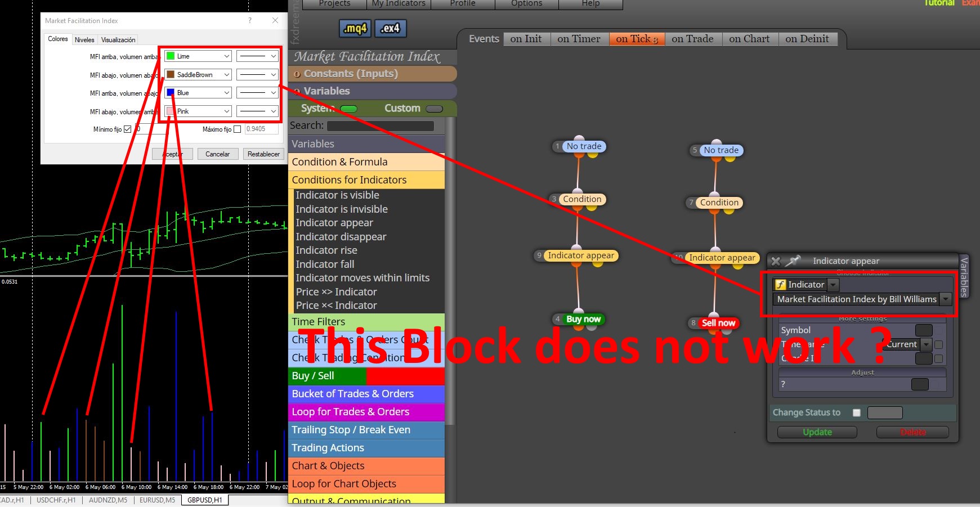980x507 pixels.
Task: Click the red Delete button
Action: (912, 432)
